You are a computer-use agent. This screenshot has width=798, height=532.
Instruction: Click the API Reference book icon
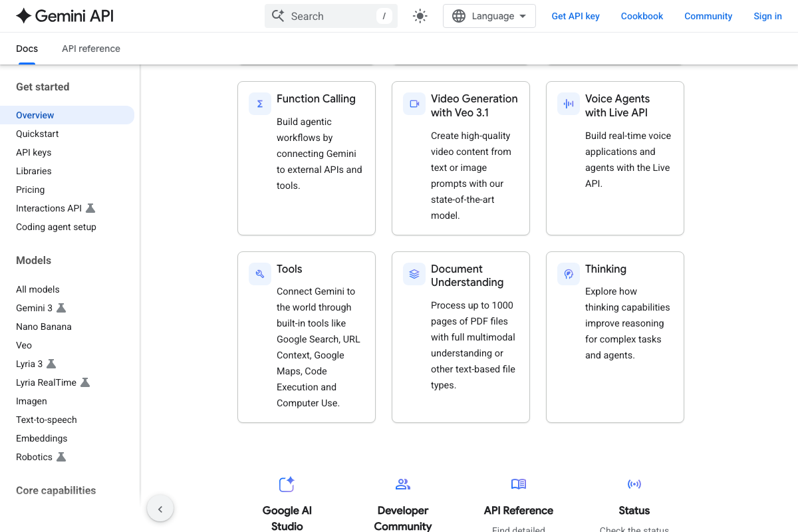click(519, 484)
